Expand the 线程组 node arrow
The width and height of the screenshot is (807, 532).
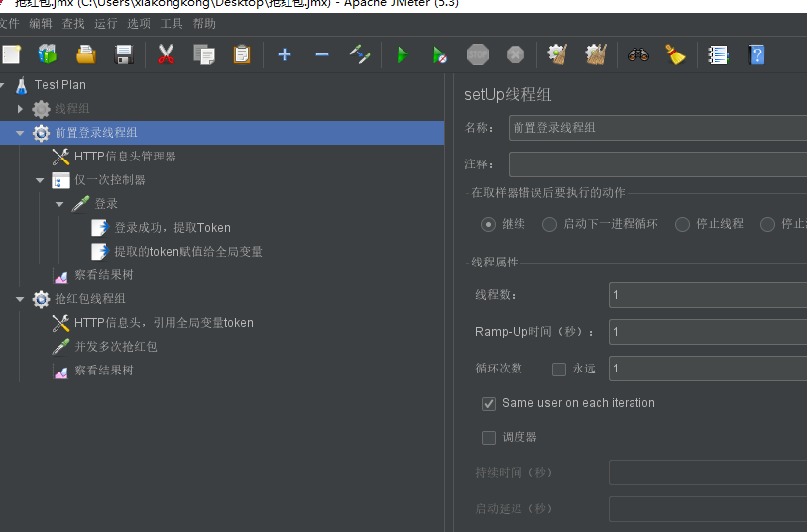[x=20, y=109]
